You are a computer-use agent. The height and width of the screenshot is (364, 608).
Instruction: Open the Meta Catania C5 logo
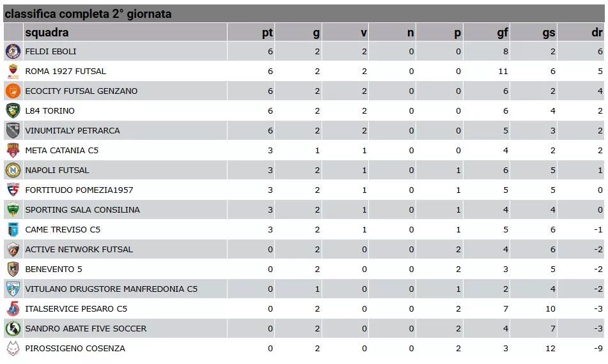pos(13,150)
